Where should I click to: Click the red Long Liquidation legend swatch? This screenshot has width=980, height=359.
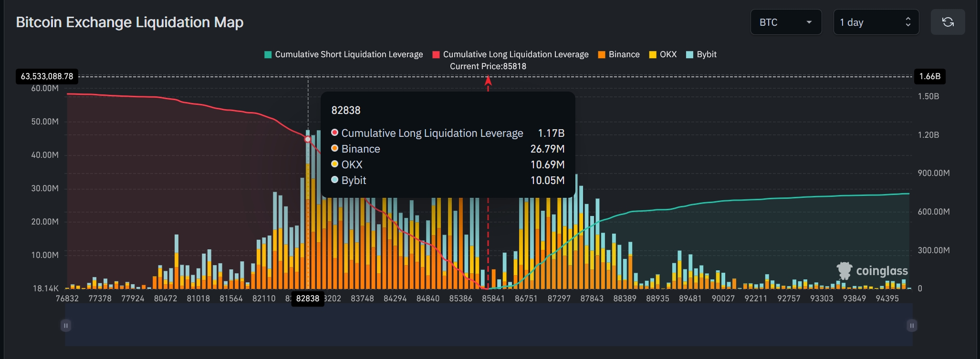[436, 54]
